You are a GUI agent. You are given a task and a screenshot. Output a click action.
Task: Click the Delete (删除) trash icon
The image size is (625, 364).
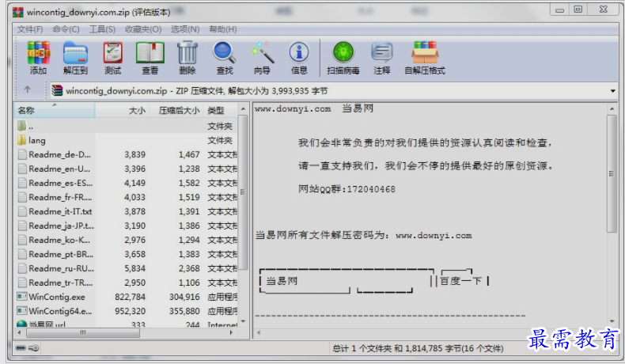click(187, 53)
